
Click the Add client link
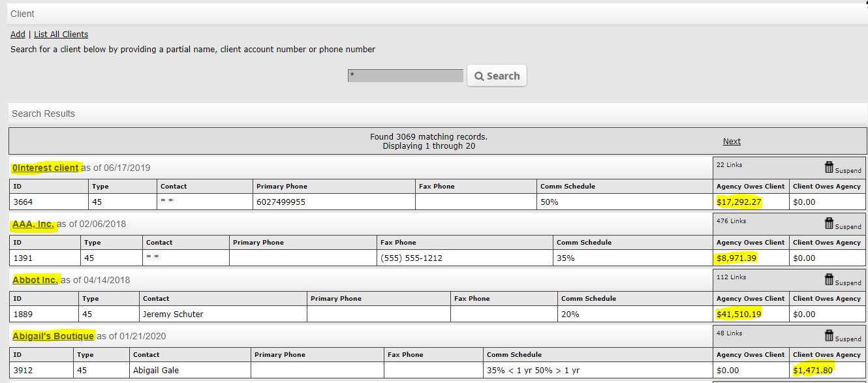click(18, 34)
